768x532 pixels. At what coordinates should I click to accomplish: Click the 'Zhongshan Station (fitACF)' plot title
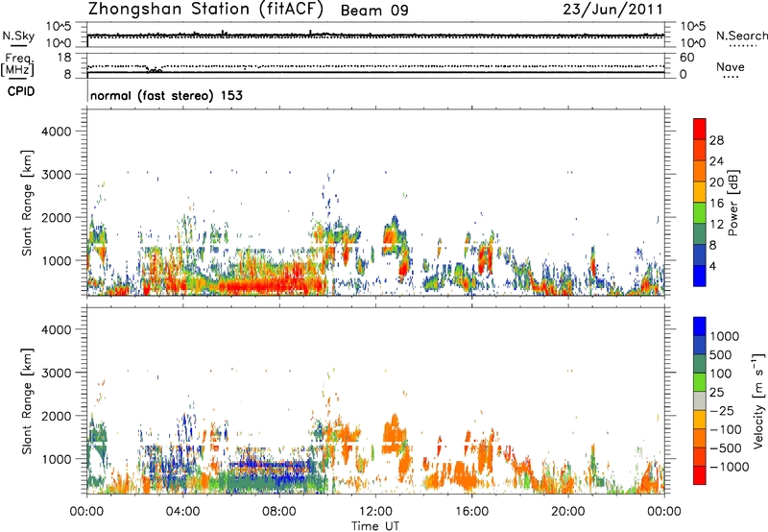[205, 10]
